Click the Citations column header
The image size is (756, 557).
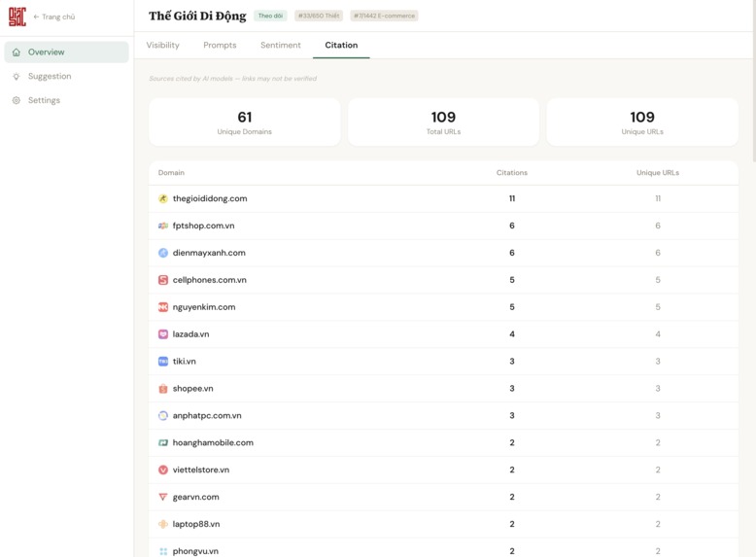(512, 173)
